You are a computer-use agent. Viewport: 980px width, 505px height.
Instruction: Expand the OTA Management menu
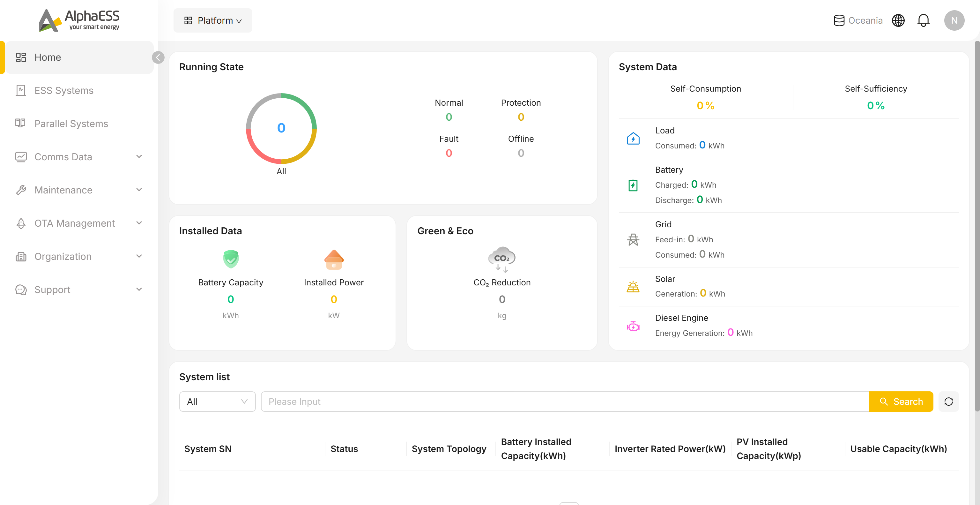(79, 223)
